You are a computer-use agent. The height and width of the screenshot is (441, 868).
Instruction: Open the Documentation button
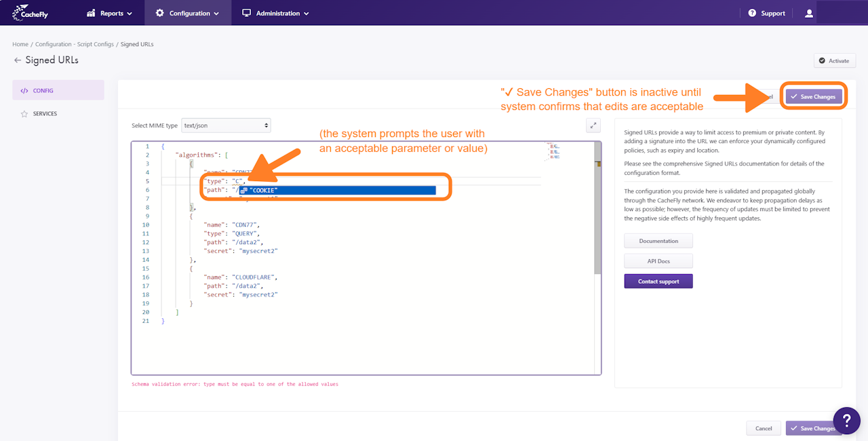click(x=658, y=241)
